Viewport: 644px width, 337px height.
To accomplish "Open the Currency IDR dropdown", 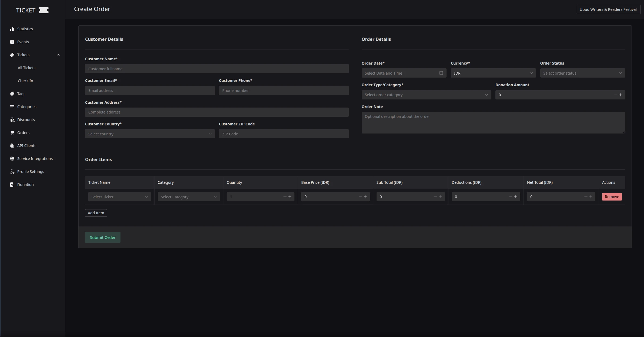I will [x=493, y=73].
